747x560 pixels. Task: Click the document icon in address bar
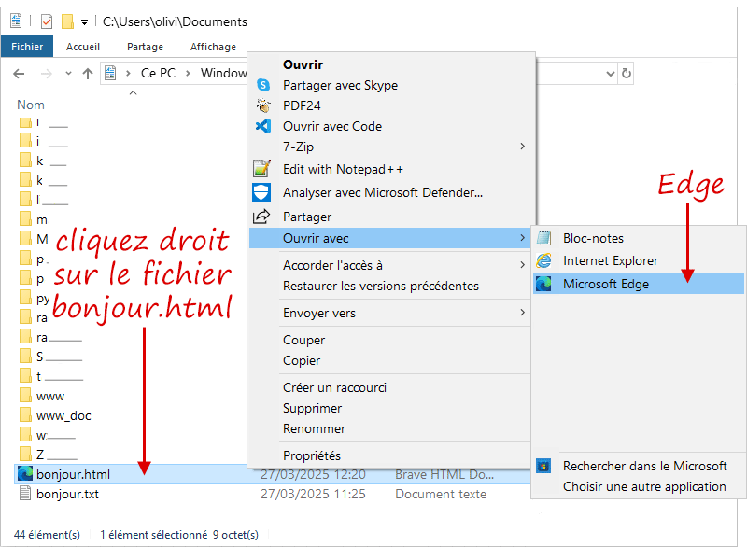[110, 73]
